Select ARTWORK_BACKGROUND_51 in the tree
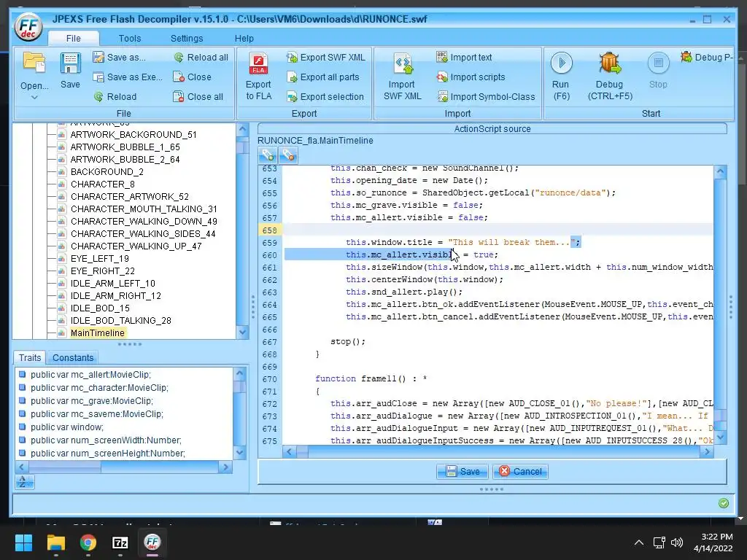The height and width of the screenshot is (560, 747). coord(133,135)
